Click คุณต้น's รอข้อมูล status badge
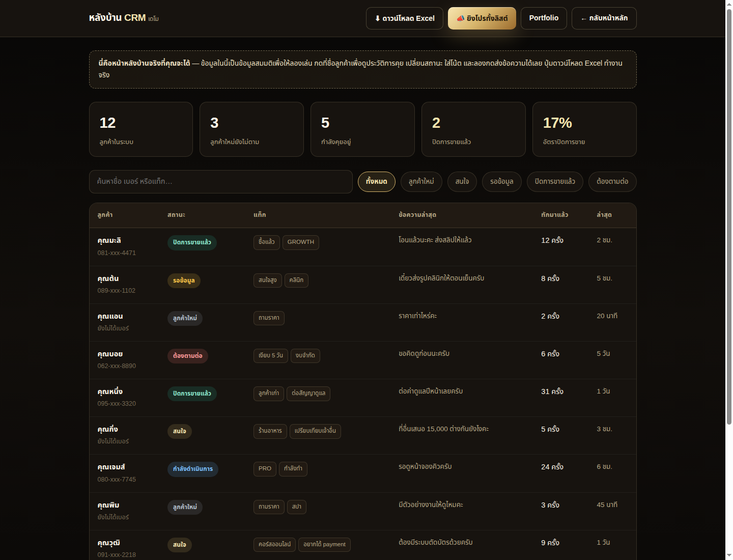The height and width of the screenshot is (560, 733). (x=184, y=281)
